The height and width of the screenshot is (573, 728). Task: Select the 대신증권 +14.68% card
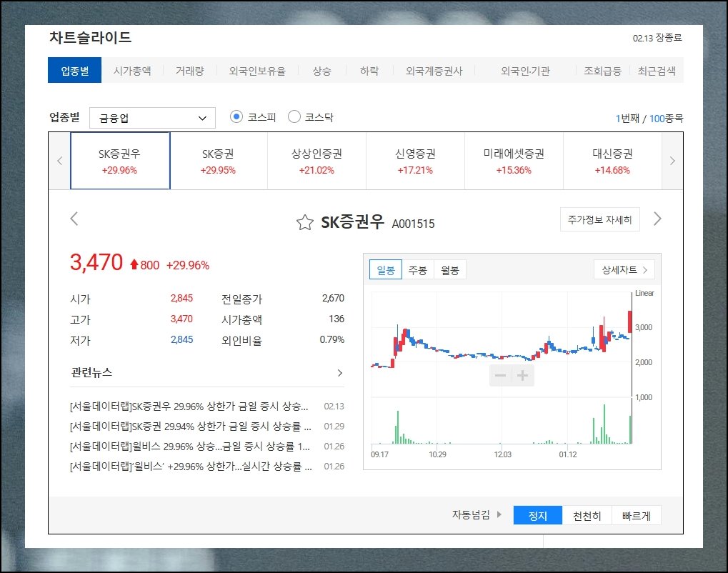[612, 161]
